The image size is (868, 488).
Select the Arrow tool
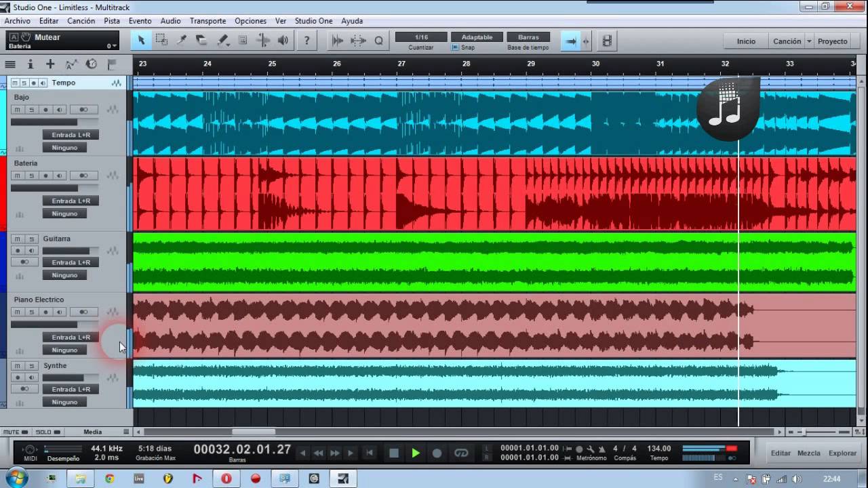(141, 41)
